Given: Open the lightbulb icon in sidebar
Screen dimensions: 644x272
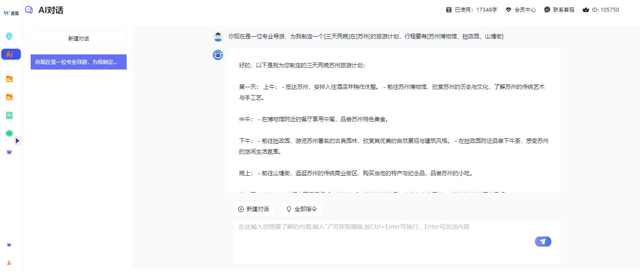Looking at the screenshot, I should (9, 36).
